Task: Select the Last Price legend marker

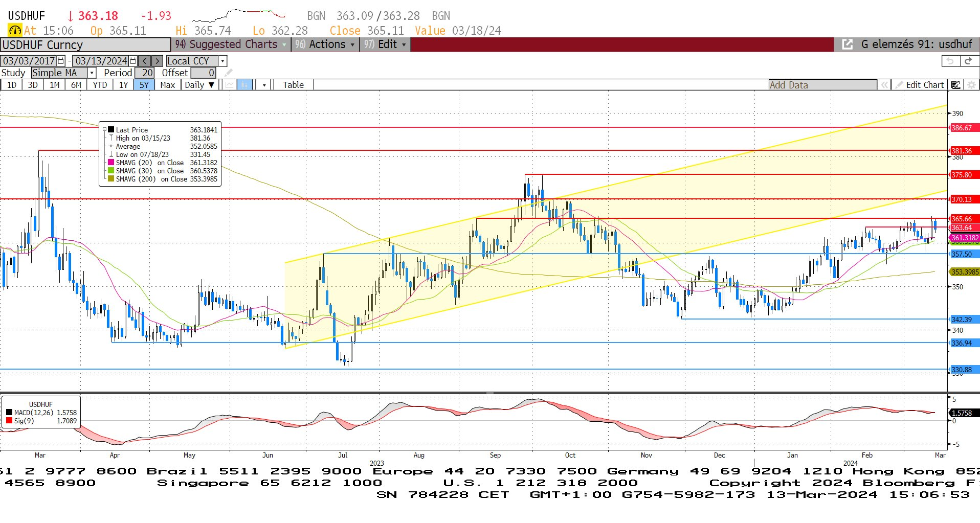Action: click(111, 130)
